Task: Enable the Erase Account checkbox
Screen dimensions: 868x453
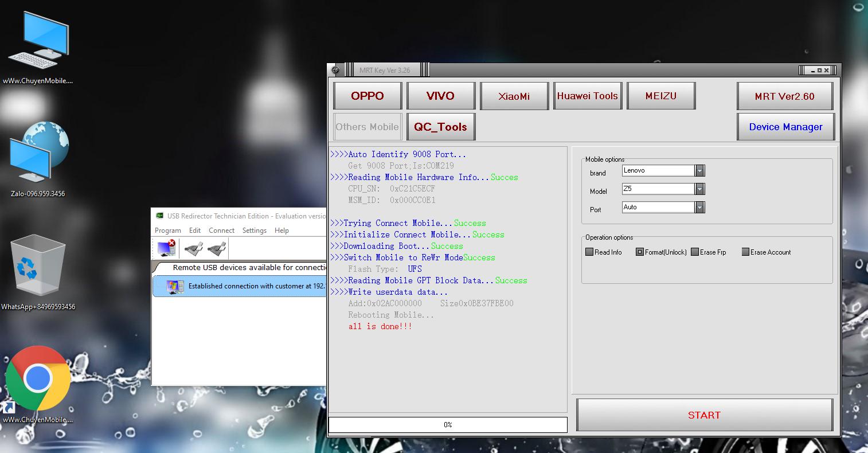Action: pos(745,252)
